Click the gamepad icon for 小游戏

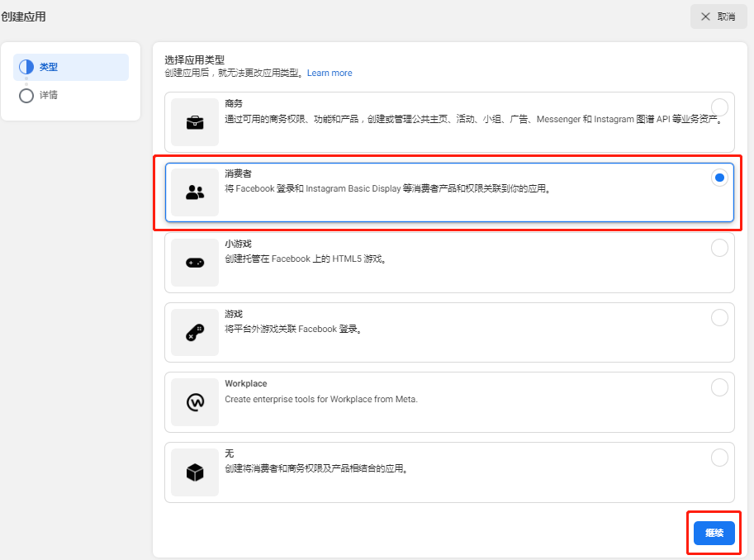[195, 263]
